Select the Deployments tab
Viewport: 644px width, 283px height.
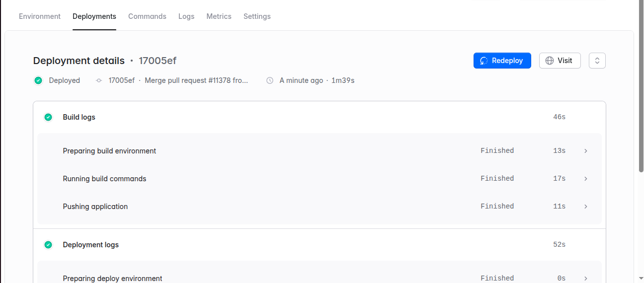94,16
